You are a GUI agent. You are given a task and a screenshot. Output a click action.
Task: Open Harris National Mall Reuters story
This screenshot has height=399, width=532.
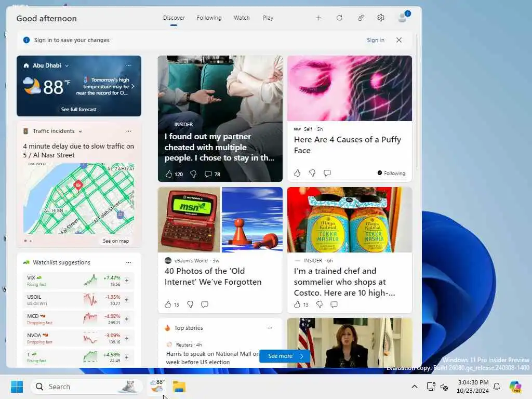212,358
